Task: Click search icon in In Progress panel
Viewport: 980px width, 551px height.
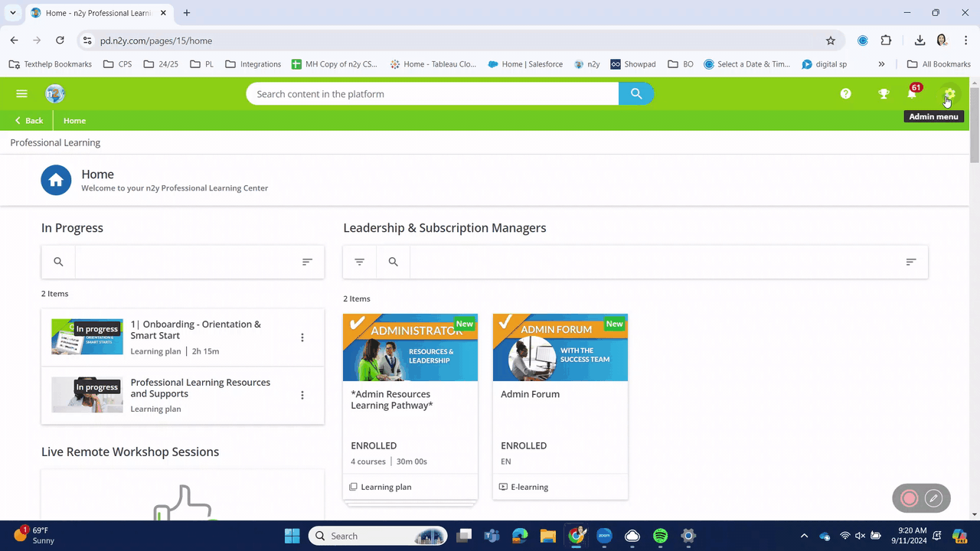Action: tap(58, 262)
